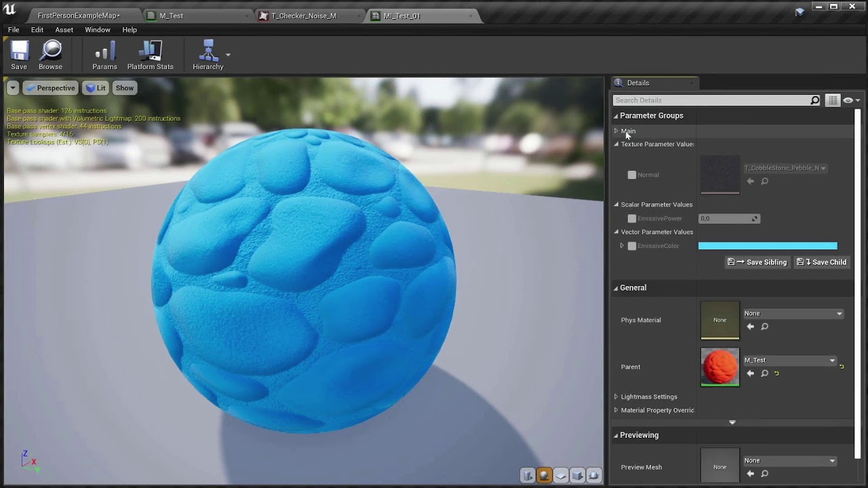Open the Preview Mesh None dropdown

pos(790,461)
